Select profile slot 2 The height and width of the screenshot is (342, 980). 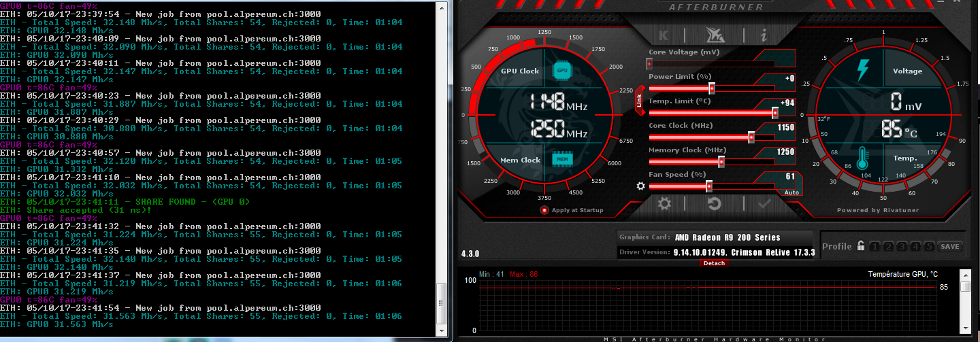click(x=888, y=246)
